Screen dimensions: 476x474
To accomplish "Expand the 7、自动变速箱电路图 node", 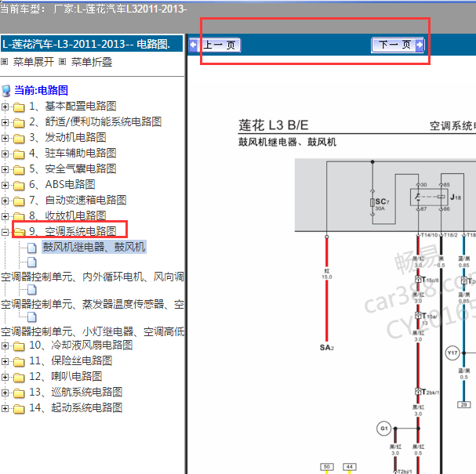I will (x=5, y=201).
